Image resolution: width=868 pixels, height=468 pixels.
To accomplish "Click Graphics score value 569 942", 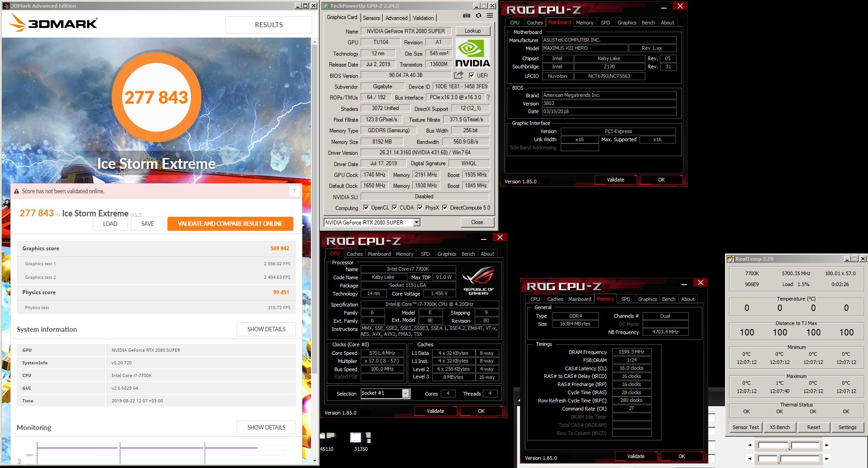I will 280,248.
